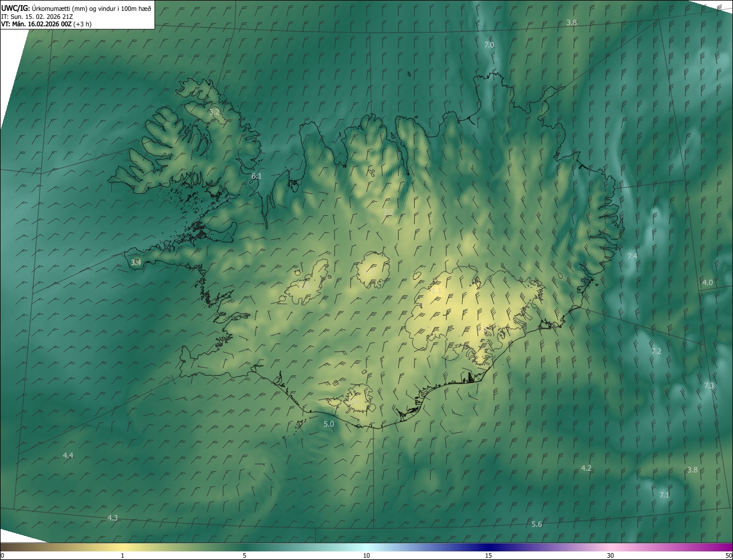This screenshot has height=560, width=733.
Task: Click the 4.3 value label
Action: pyautogui.click(x=113, y=518)
